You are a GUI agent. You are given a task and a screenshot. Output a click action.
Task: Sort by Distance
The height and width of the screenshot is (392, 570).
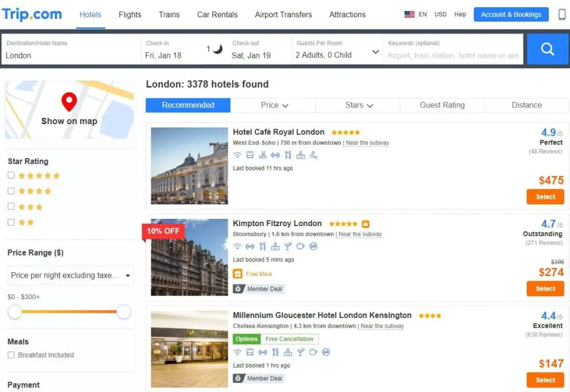coord(527,105)
